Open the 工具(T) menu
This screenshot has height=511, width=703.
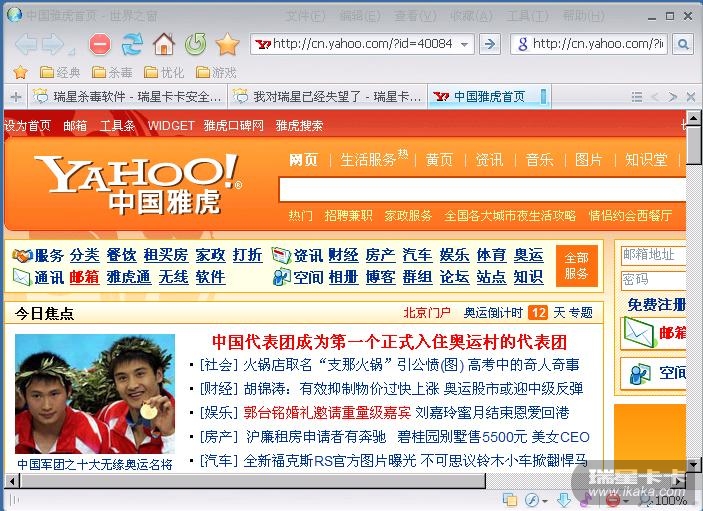coord(527,17)
